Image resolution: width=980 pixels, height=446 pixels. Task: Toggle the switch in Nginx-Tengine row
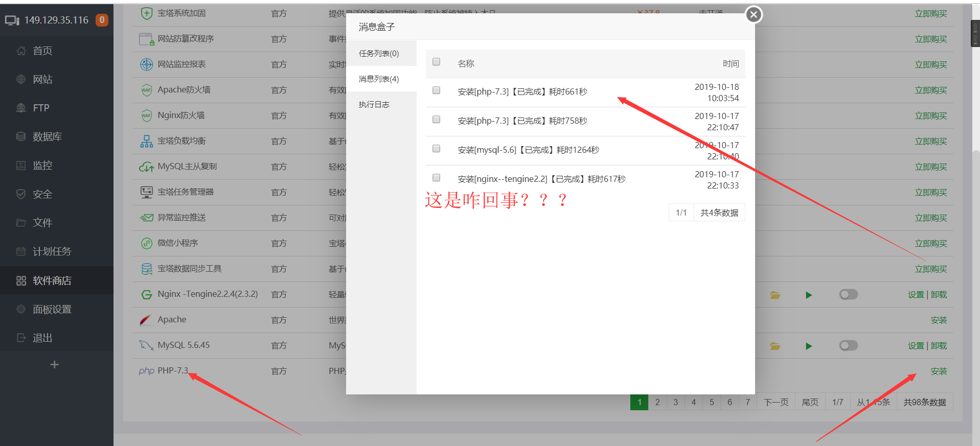click(848, 294)
